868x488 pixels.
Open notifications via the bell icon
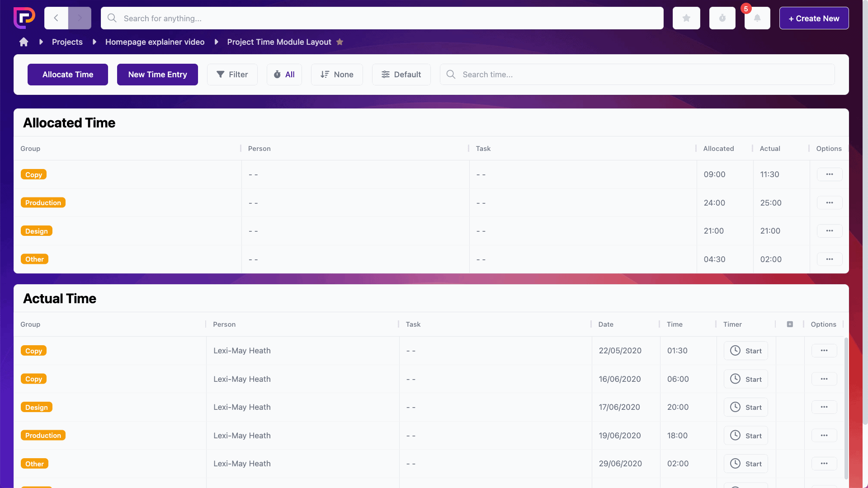click(x=757, y=18)
